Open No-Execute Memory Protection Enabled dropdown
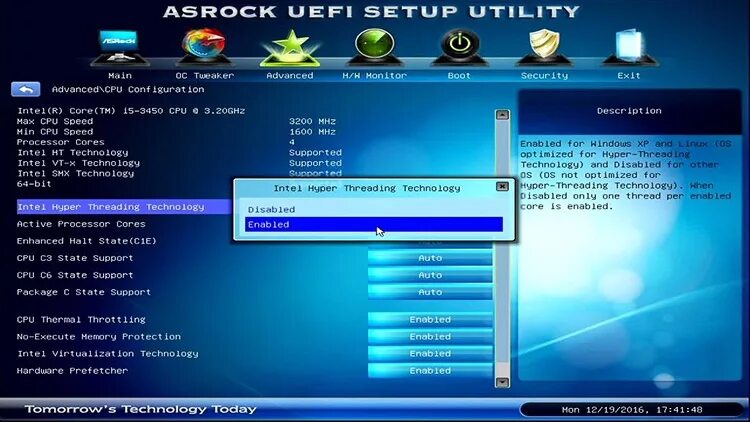 point(430,337)
